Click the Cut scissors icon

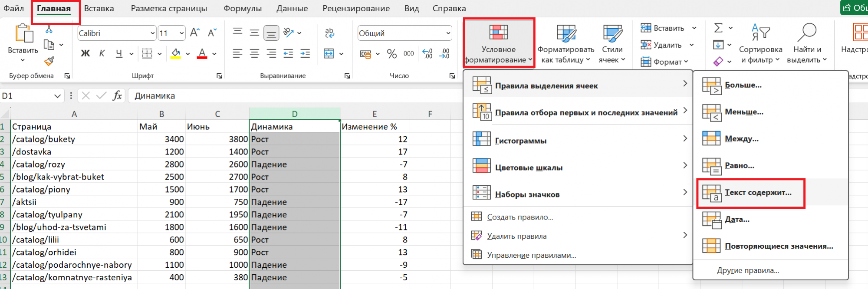[49, 30]
